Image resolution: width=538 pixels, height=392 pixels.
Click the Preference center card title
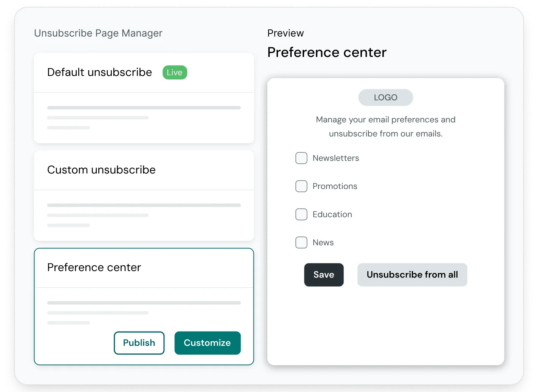[x=94, y=267]
